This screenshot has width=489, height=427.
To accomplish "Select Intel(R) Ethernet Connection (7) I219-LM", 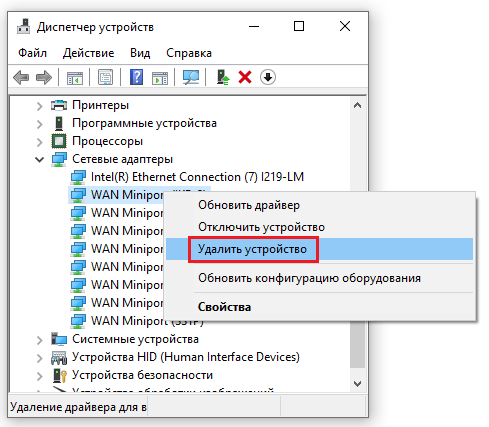I will pyautogui.click(x=197, y=177).
